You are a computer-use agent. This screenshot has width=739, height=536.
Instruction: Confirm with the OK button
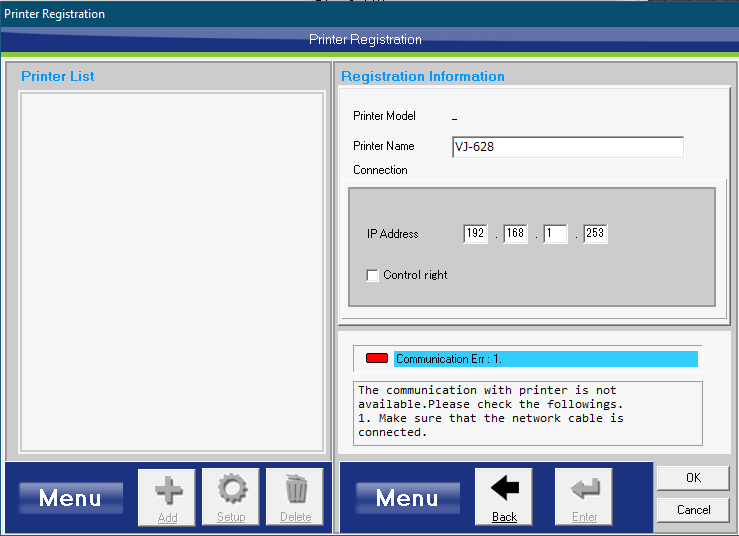693,478
